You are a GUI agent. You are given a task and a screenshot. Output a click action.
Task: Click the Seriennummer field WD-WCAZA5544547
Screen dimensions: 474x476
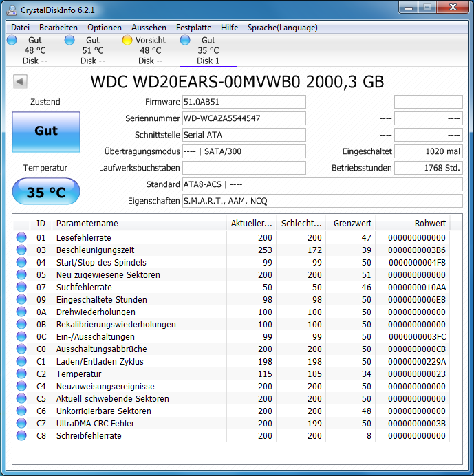[244, 118]
